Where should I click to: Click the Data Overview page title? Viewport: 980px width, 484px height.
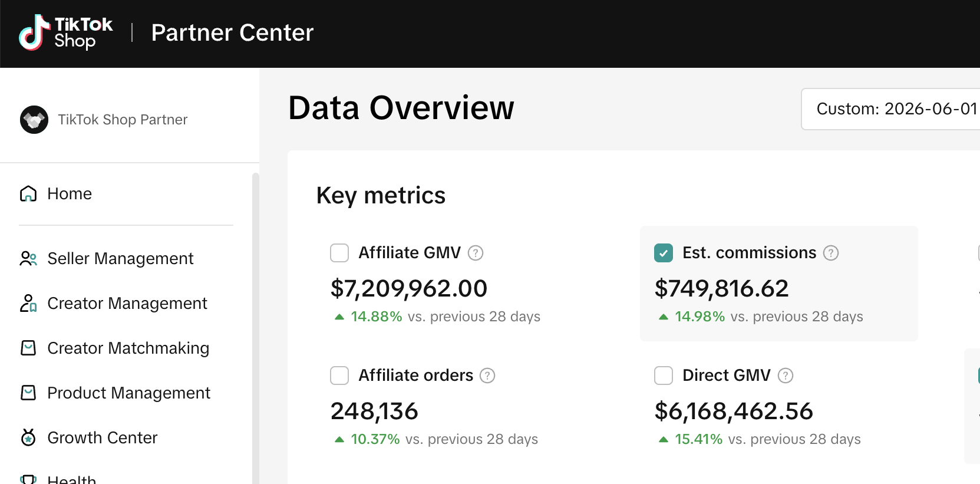(x=401, y=108)
